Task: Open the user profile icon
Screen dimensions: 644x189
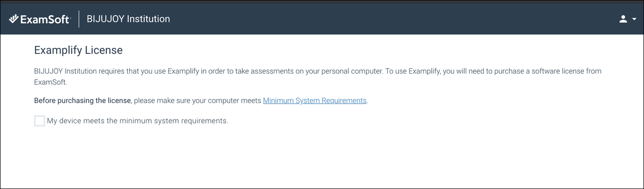Action: 623,19
